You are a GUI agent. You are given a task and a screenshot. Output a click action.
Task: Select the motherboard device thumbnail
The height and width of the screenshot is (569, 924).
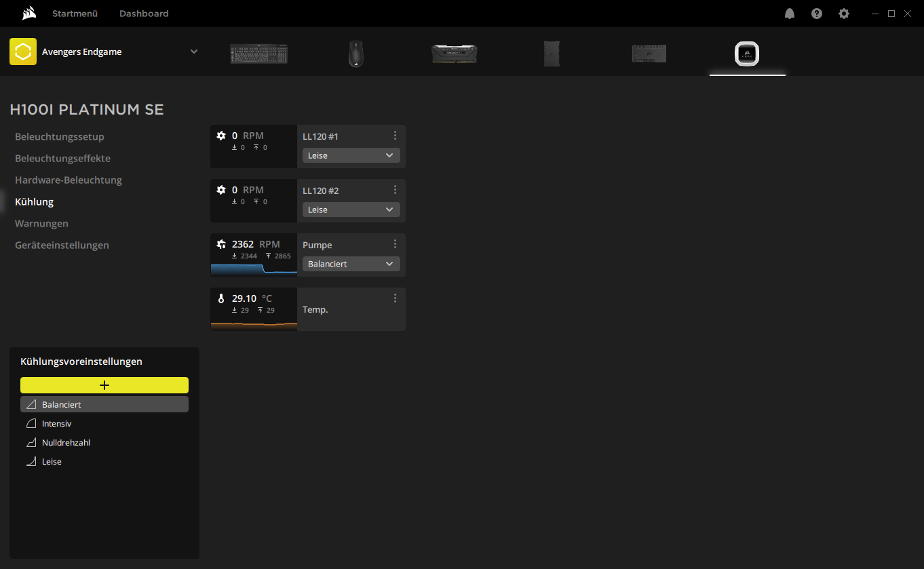tap(649, 54)
